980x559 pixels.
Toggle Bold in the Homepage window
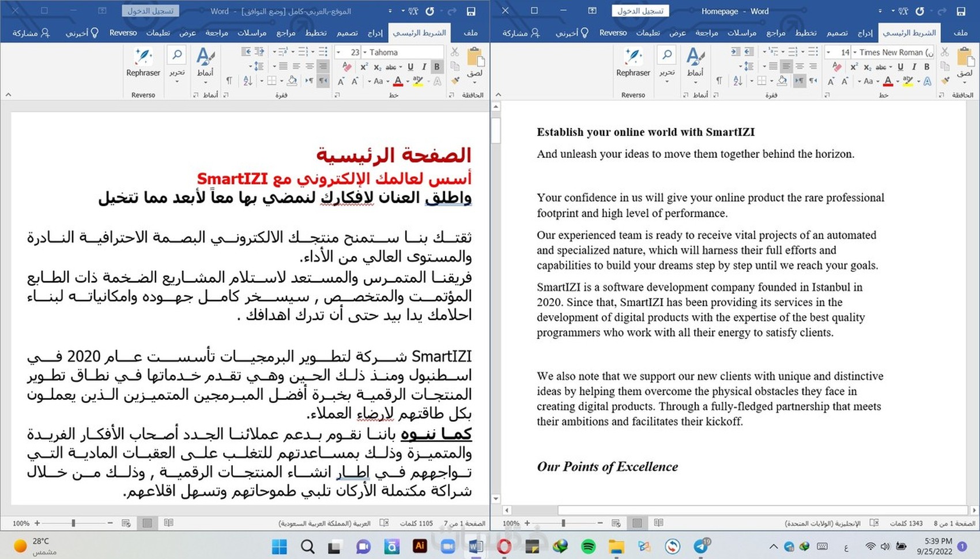pos(927,67)
